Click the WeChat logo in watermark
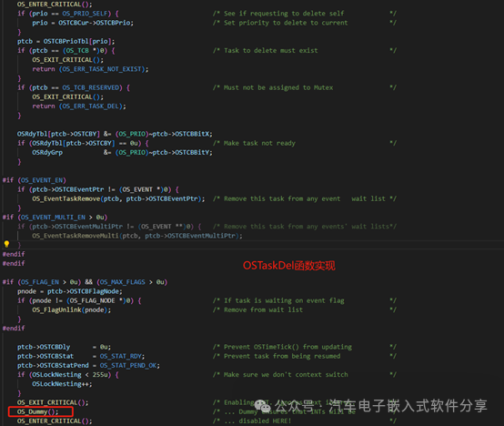Image resolution: width=504 pixels, height=426 pixels. 263,406
